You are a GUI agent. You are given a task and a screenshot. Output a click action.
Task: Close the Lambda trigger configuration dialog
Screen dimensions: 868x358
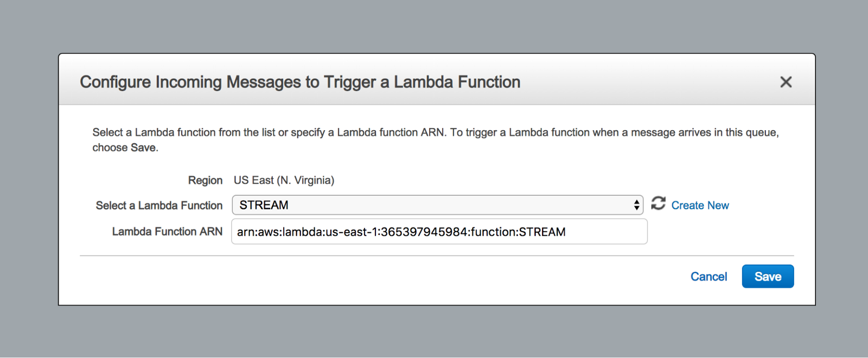[x=786, y=82]
